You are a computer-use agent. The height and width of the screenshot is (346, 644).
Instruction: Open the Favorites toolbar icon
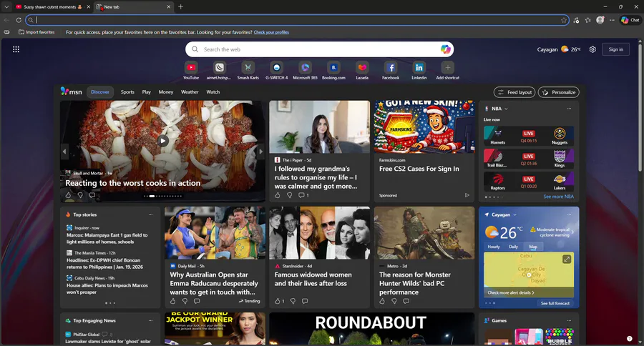[x=588, y=20]
